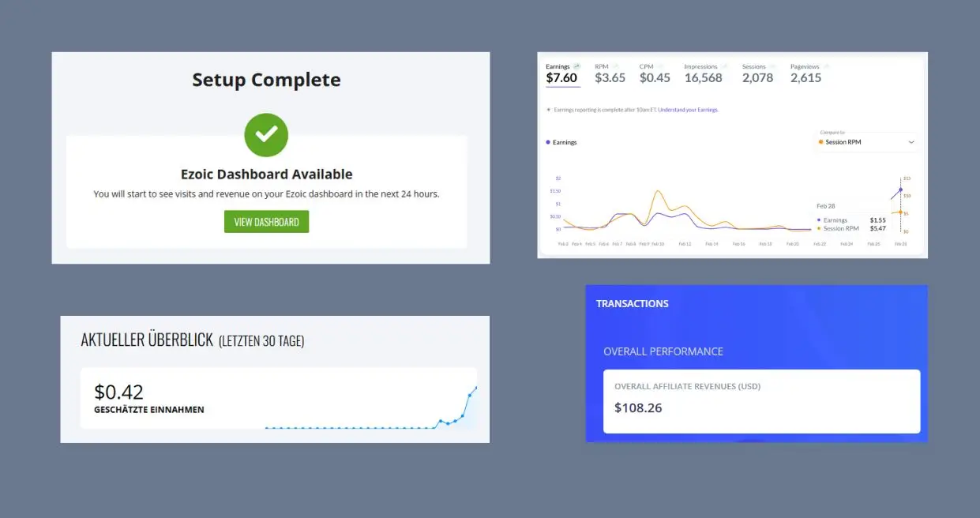980x518 pixels.
Task: Expand the Compare to Session RPM dropdown
Action: 866,142
